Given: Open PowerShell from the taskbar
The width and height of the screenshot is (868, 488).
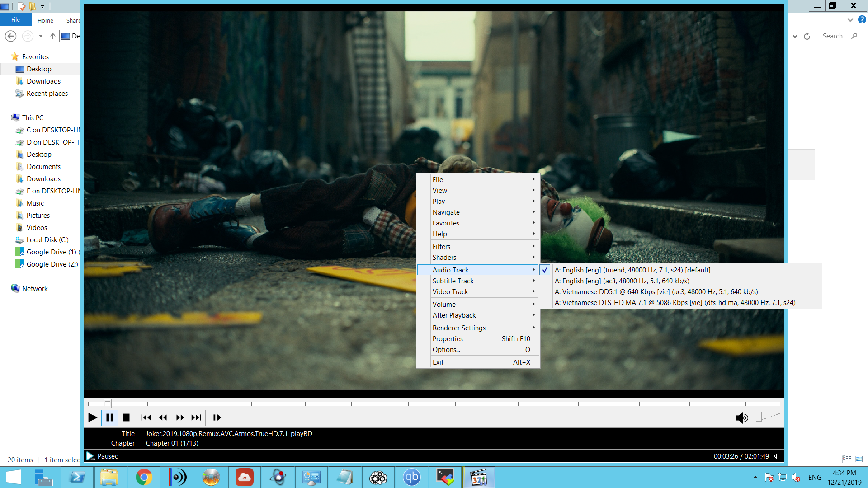Looking at the screenshot, I should 77,477.
